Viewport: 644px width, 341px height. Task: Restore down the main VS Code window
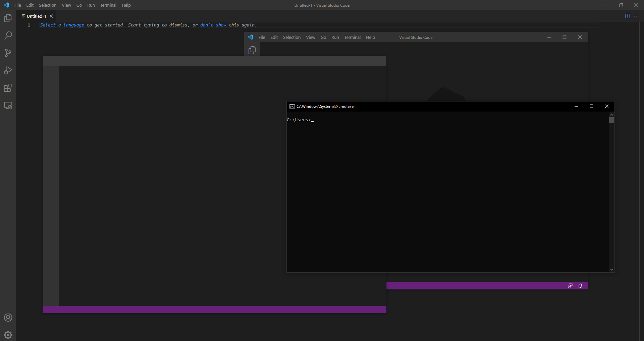621,5
